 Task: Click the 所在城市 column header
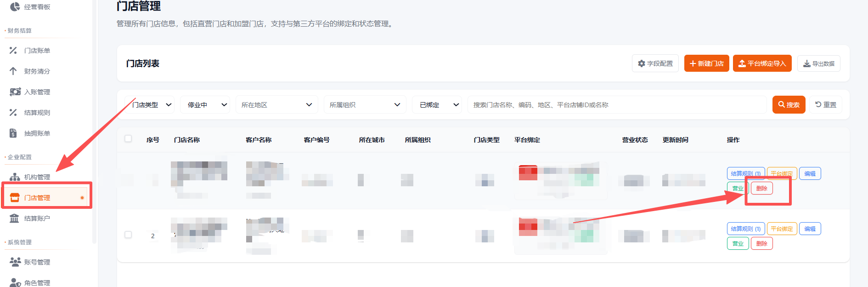tap(372, 140)
